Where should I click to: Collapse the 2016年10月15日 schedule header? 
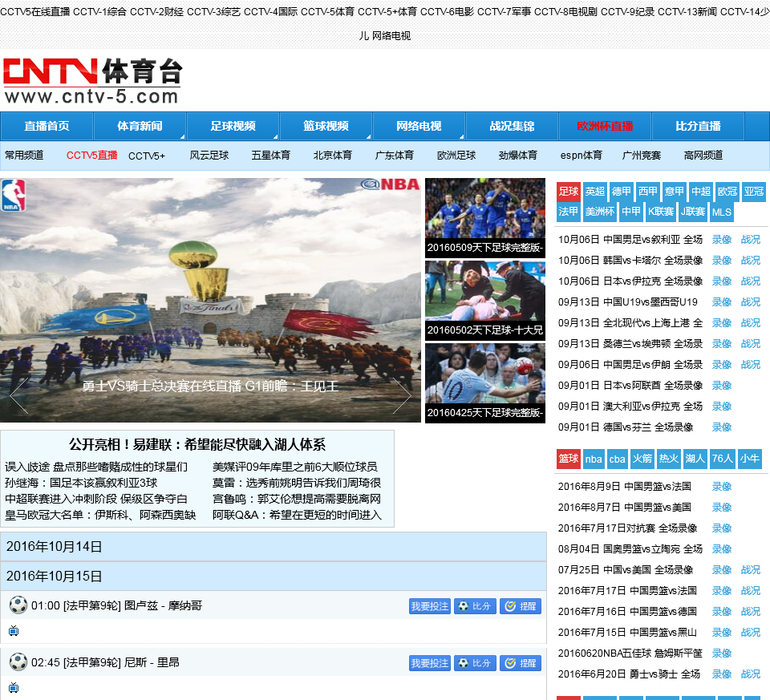click(273, 576)
